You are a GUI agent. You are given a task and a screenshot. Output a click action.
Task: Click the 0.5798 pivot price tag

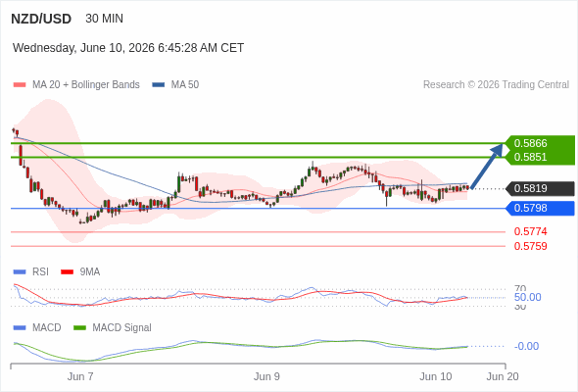[x=541, y=208]
